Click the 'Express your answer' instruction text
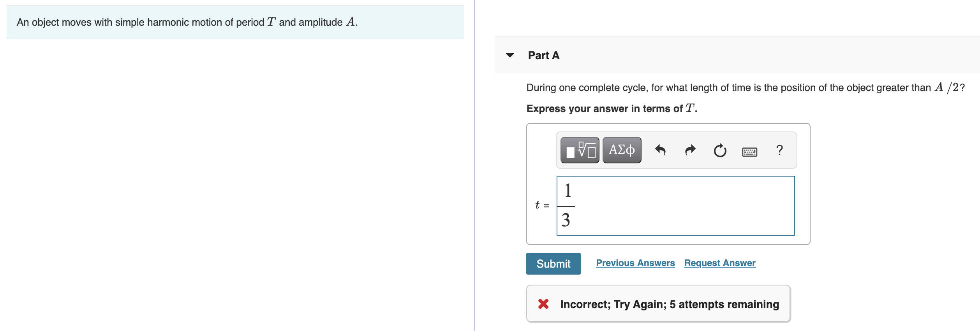 coord(612,109)
